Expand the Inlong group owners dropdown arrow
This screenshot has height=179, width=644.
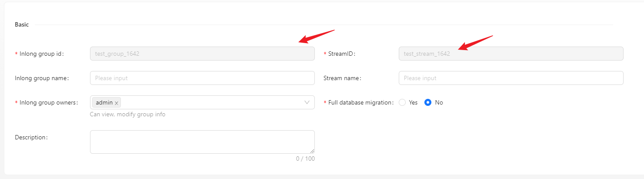[307, 102]
